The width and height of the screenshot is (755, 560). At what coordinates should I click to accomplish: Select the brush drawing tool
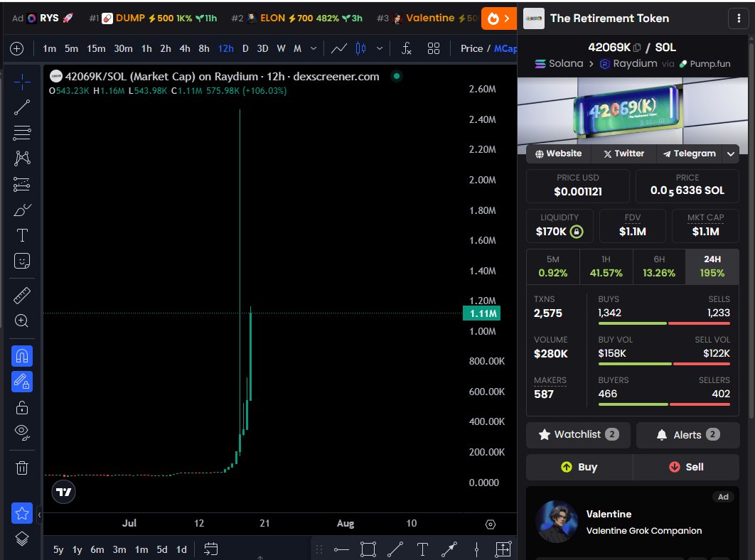[21, 210]
